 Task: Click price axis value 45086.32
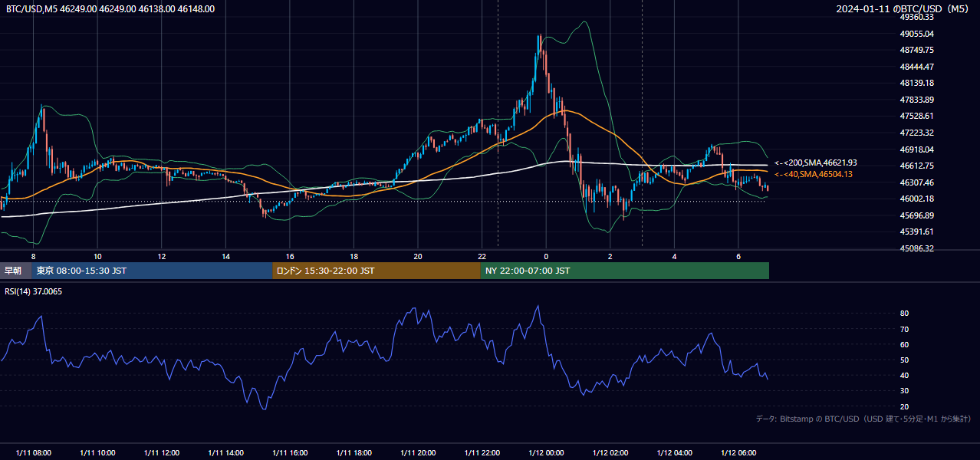(x=916, y=248)
